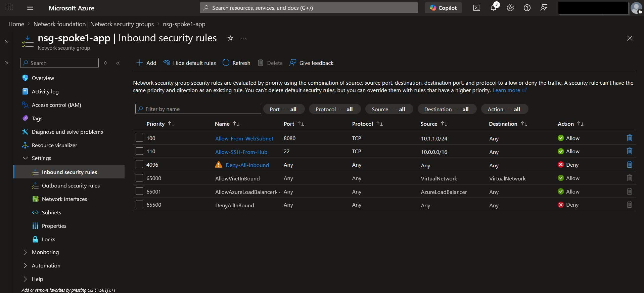Delete the Allow-SSH-From-Hub rule via trash icon

(630, 151)
